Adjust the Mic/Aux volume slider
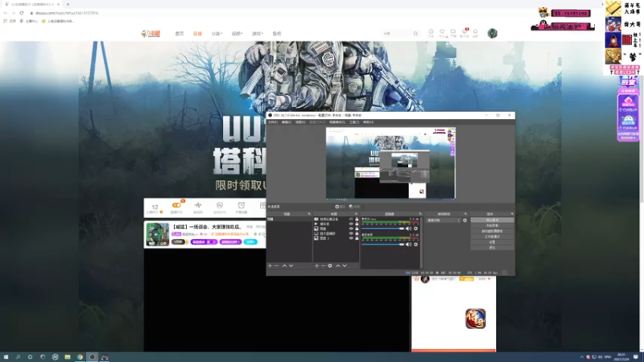The image size is (644, 362). pyautogui.click(x=383, y=228)
